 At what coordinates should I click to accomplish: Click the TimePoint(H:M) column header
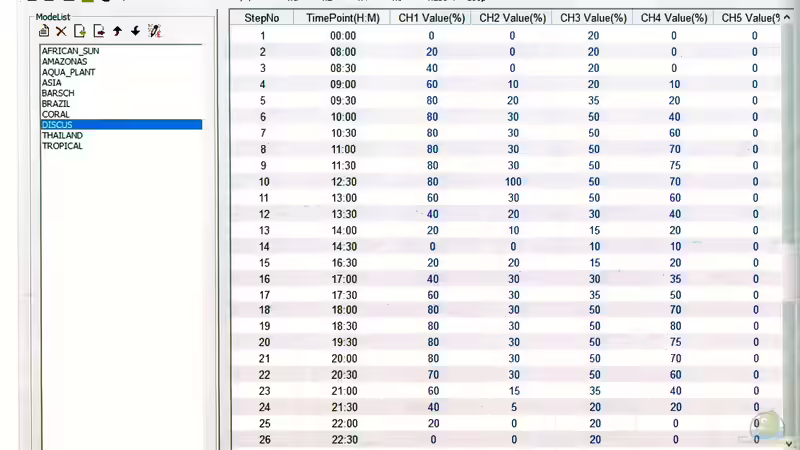(343, 18)
